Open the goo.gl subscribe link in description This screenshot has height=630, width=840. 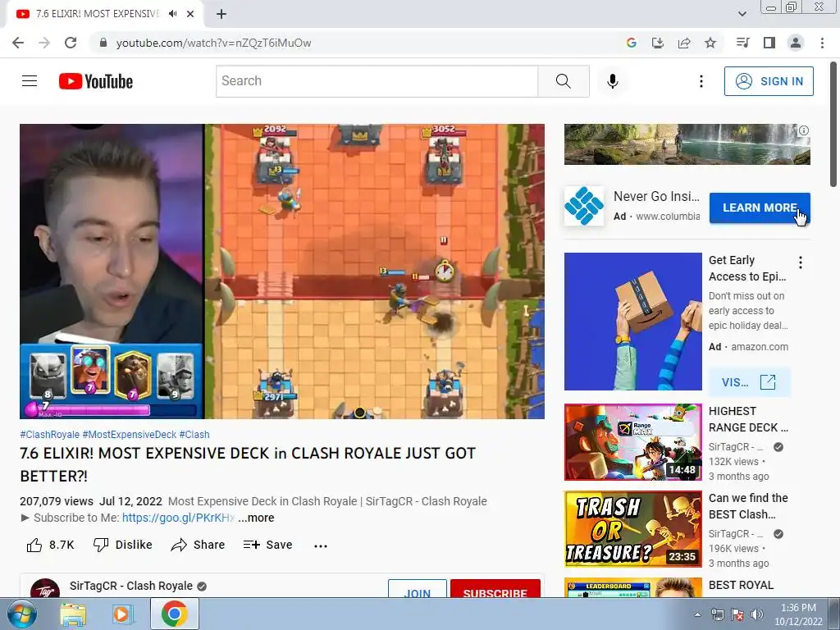pos(178,518)
